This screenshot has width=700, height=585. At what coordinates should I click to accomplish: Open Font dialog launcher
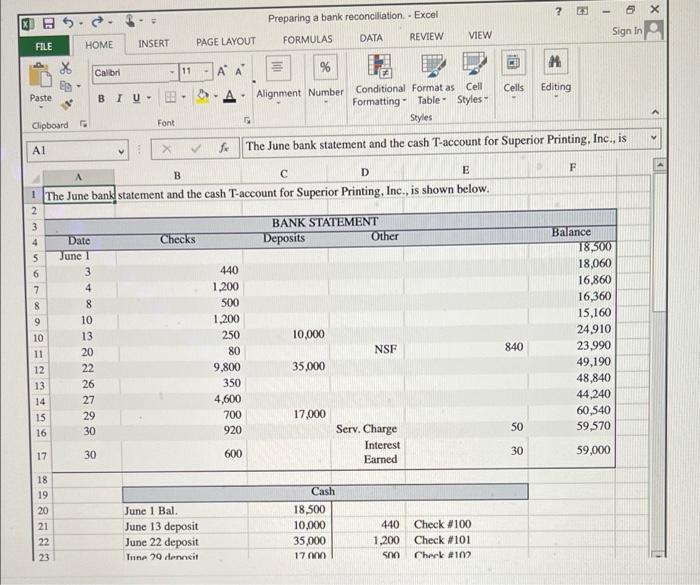click(x=247, y=120)
